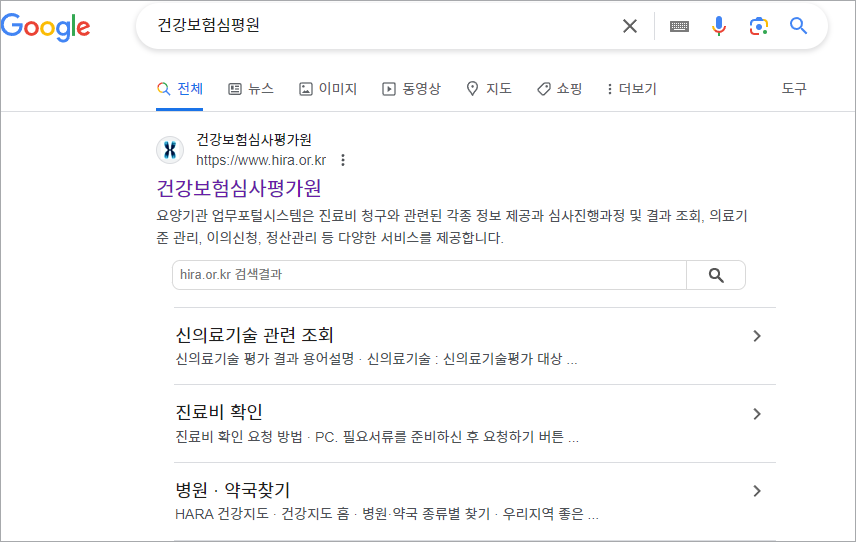The image size is (856, 542).
Task: Click the Google logo
Action: click(46, 27)
